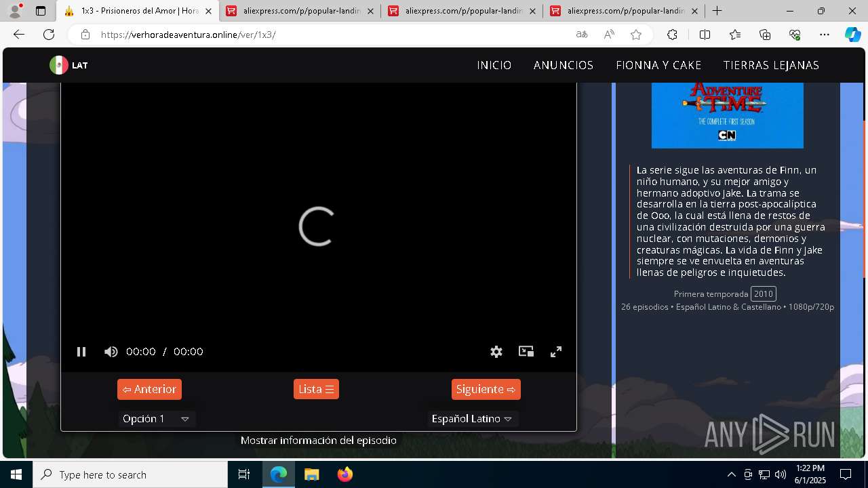Open INICIO in the site navigation
The width and height of the screenshot is (868, 488).
[494, 65]
